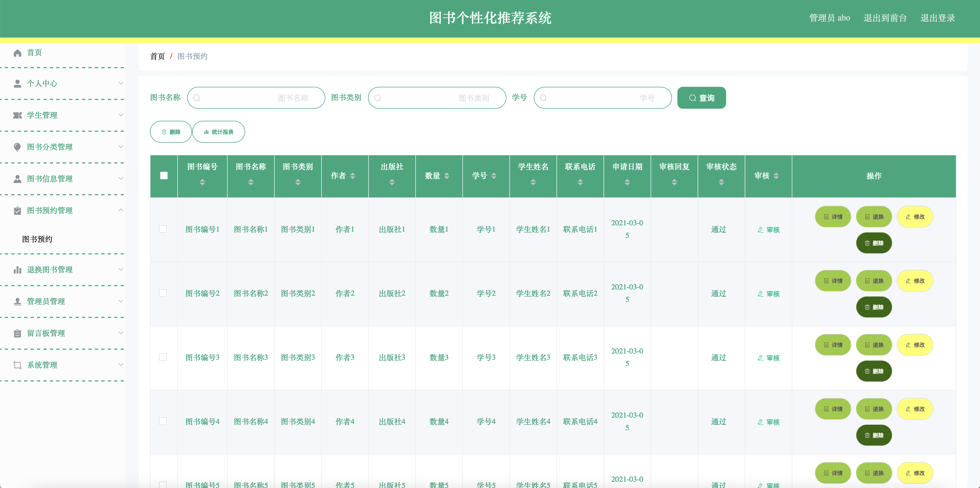Expand the 个人中心 chevron
The width and height of the screenshot is (980, 488).
(x=121, y=83)
